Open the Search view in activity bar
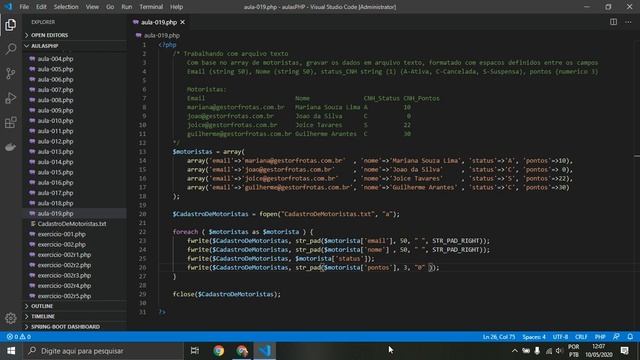 tap(11, 49)
